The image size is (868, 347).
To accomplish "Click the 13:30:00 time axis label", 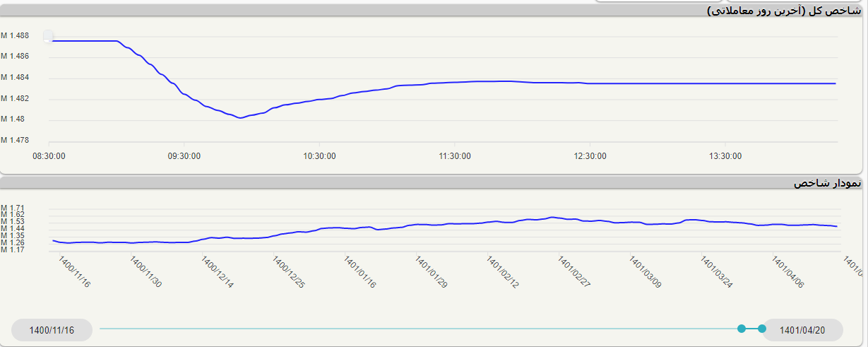I will coord(727,156).
